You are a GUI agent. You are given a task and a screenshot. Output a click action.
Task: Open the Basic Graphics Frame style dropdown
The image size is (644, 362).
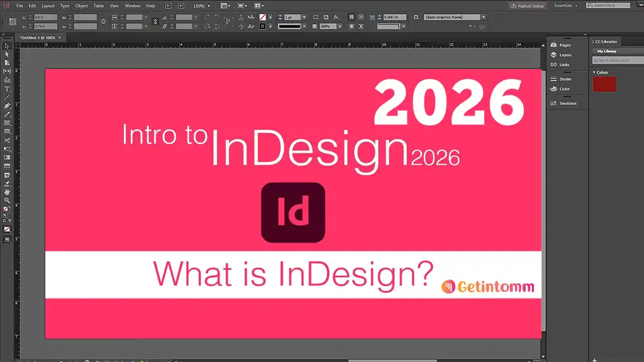tap(484, 17)
